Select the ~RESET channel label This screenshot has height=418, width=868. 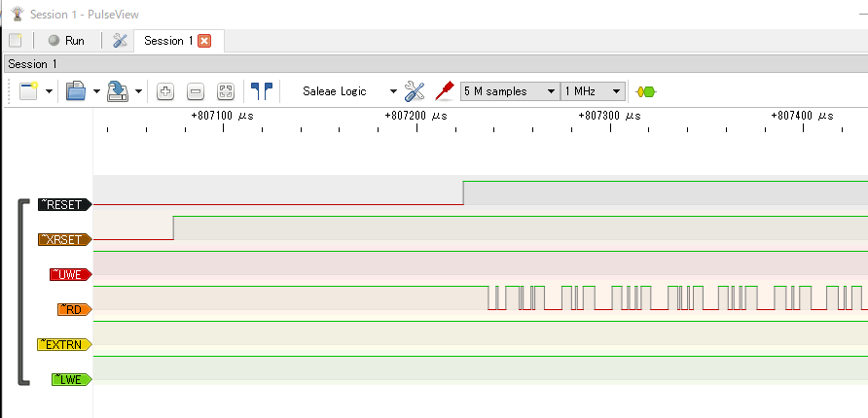click(x=64, y=204)
